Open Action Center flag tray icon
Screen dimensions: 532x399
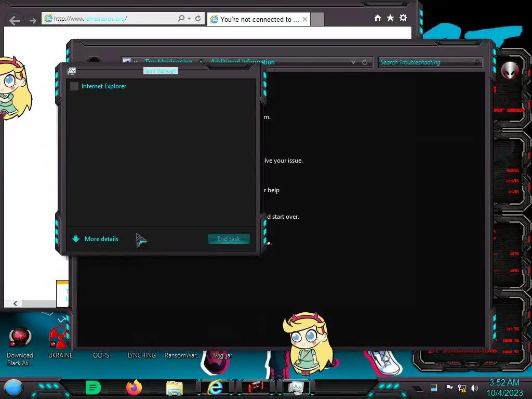449,388
